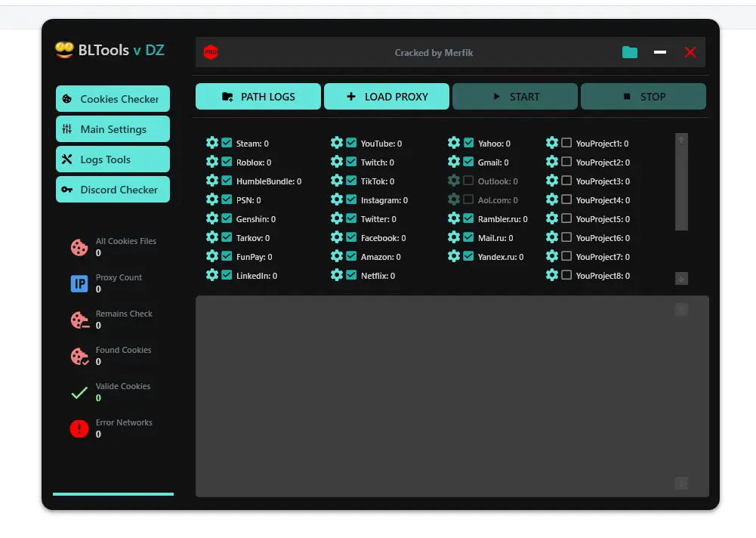Disable the Twitch checkbox
Screen dimensions: 756x538
click(350, 162)
